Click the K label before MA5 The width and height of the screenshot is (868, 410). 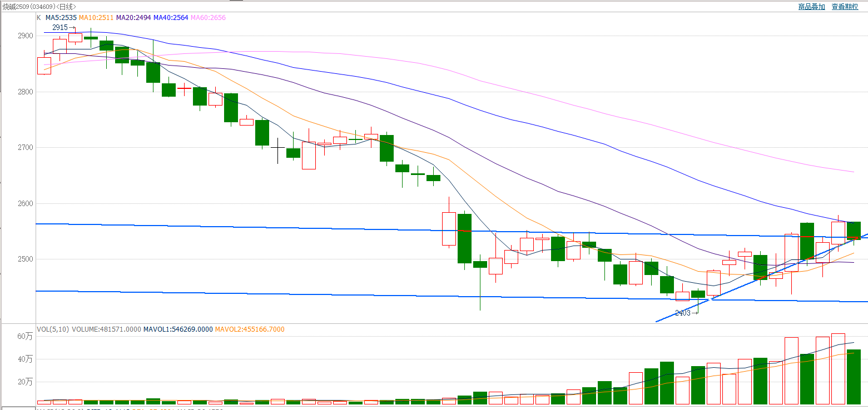38,18
